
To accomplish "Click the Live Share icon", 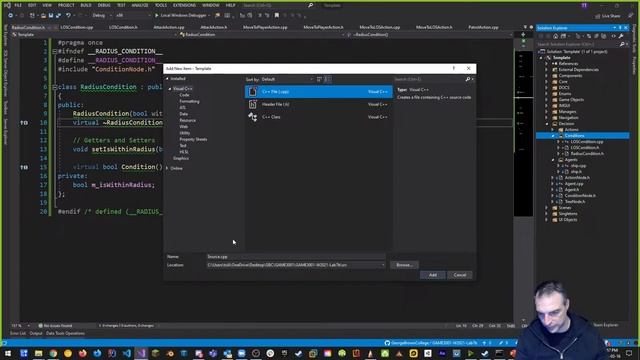I will tap(607, 16).
